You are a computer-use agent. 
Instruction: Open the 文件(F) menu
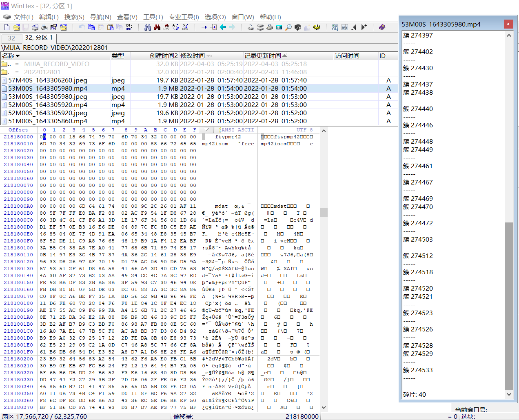(x=24, y=17)
